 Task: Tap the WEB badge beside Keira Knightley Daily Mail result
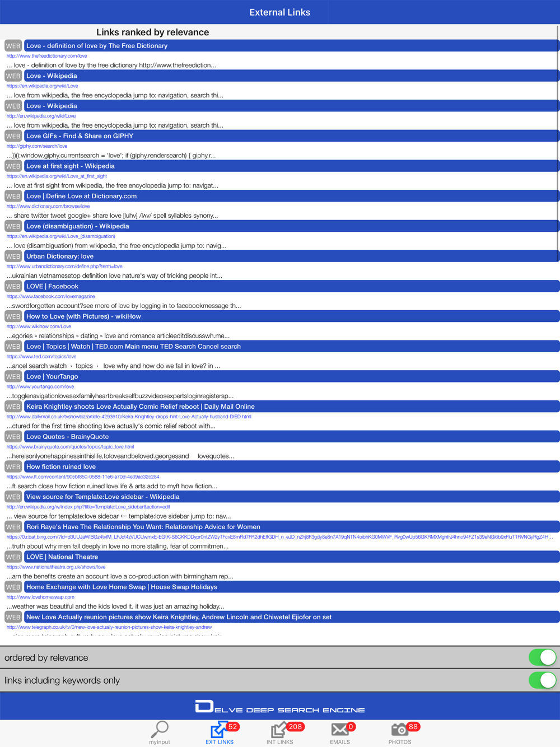tap(13, 407)
